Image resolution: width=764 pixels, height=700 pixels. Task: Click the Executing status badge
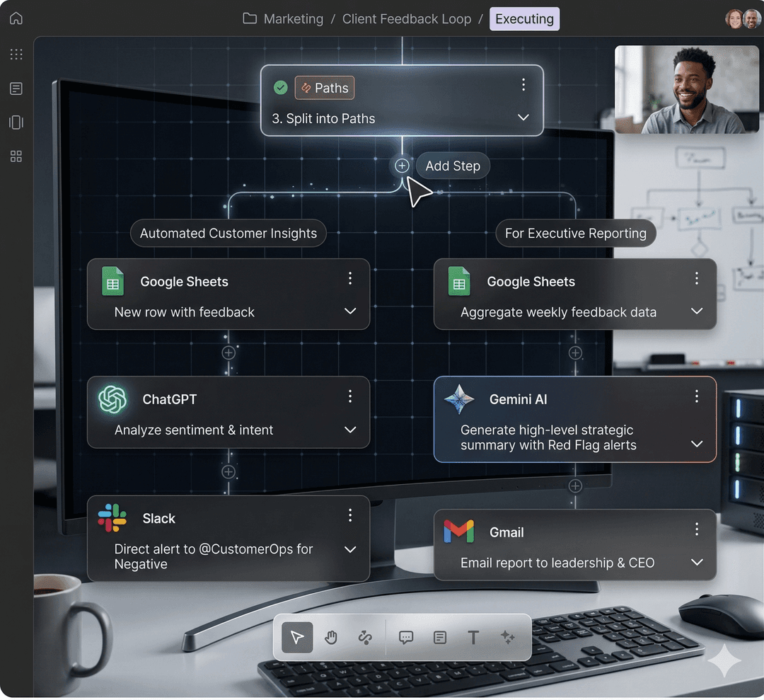524,18
